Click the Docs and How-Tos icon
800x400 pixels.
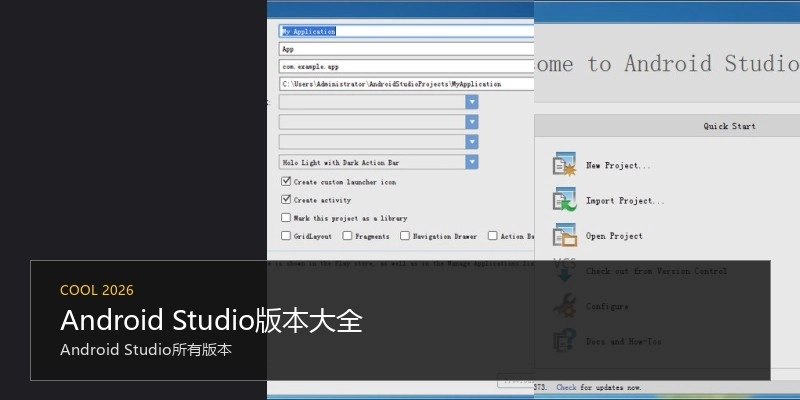click(564, 341)
